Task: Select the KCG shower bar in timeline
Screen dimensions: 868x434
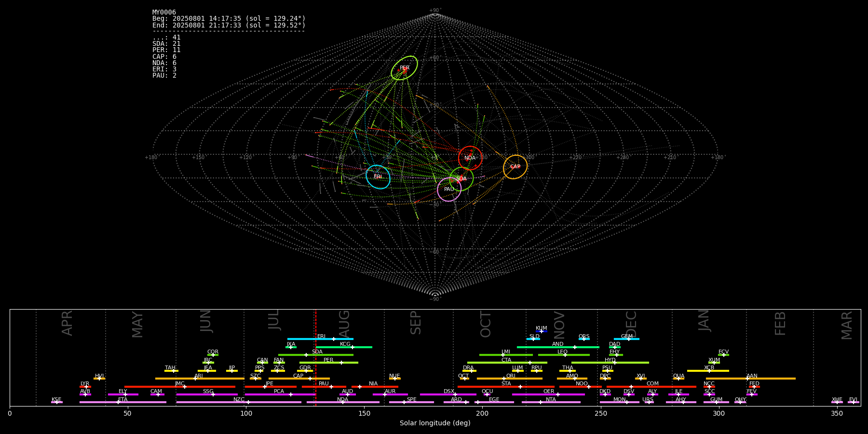Action: point(344,347)
